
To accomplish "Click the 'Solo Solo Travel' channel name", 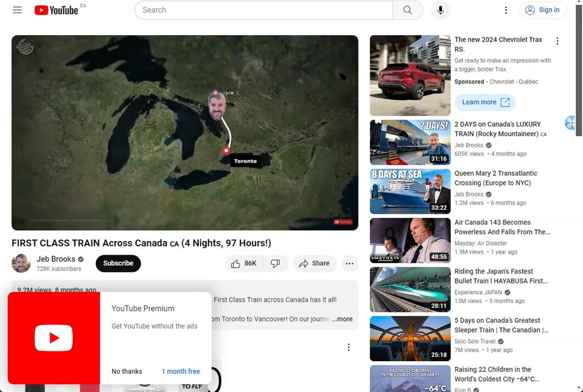I will tap(475, 341).
